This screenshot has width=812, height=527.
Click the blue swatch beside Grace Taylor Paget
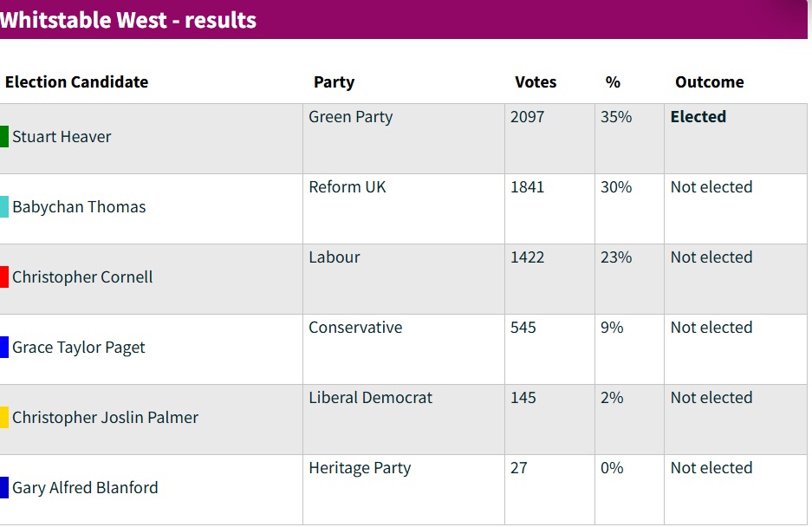click(4, 348)
